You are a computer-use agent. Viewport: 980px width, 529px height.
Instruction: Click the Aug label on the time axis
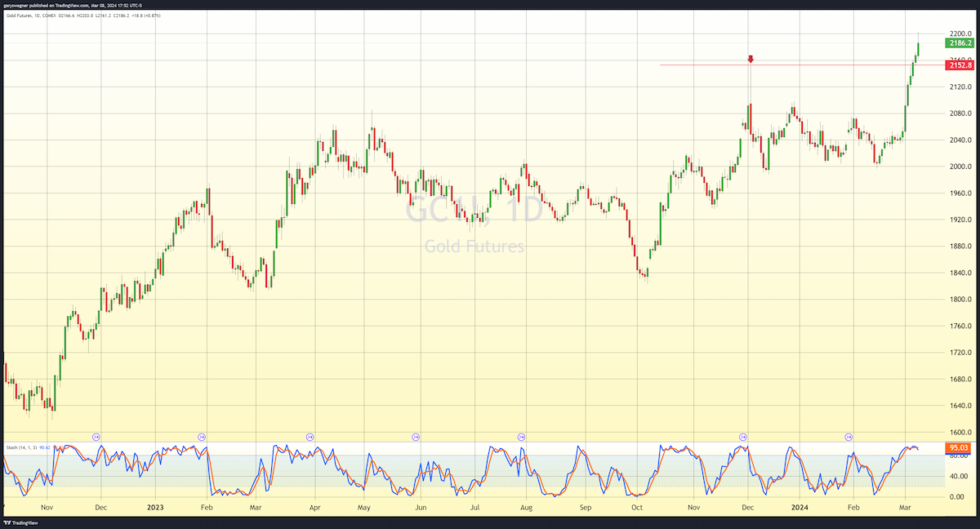click(527, 507)
